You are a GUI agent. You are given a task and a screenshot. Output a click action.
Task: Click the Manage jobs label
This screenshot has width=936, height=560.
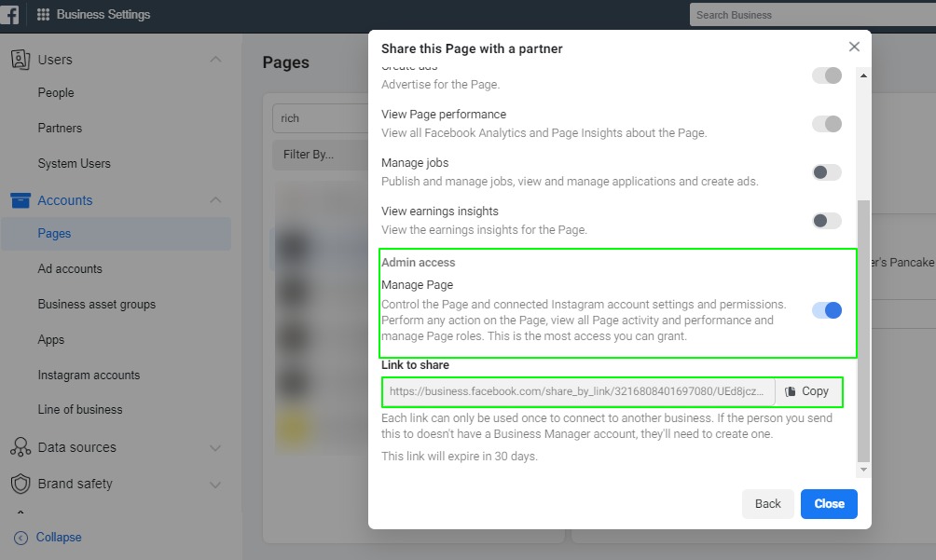[x=415, y=163]
